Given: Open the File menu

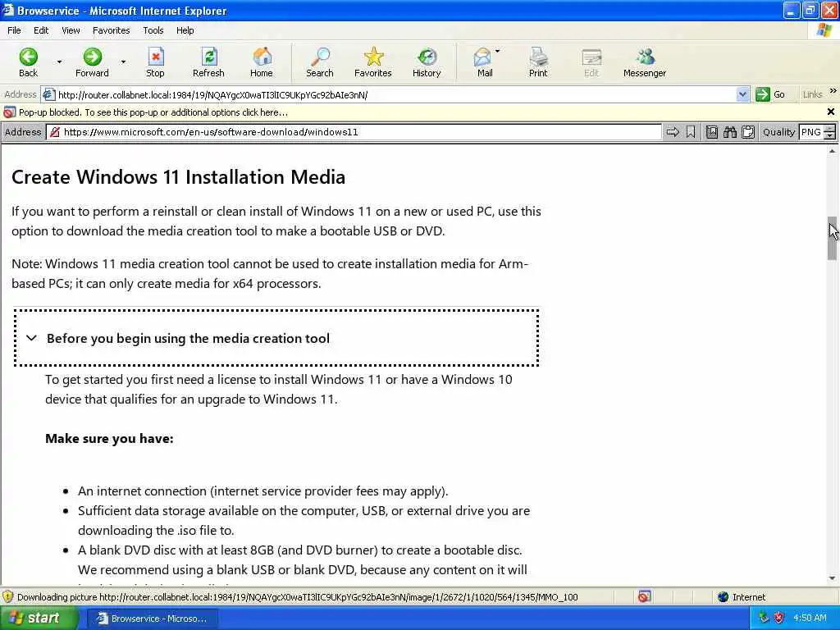Looking at the screenshot, I should coord(15,30).
